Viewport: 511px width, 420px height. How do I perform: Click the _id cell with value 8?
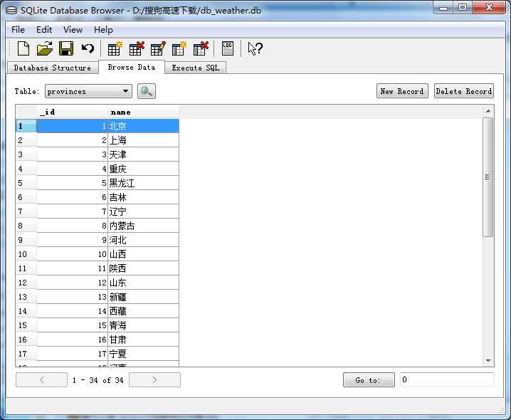point(72,226)
